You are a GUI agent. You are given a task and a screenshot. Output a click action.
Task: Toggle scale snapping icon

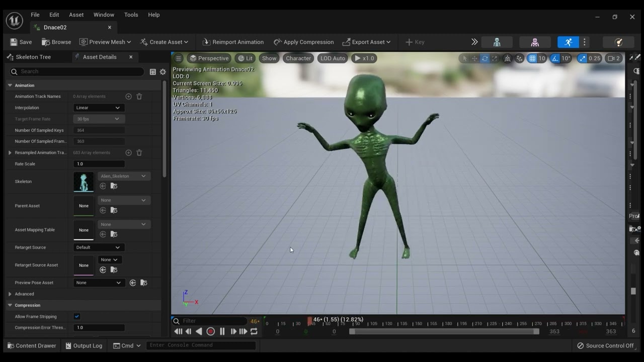click(x=582, y=58)
